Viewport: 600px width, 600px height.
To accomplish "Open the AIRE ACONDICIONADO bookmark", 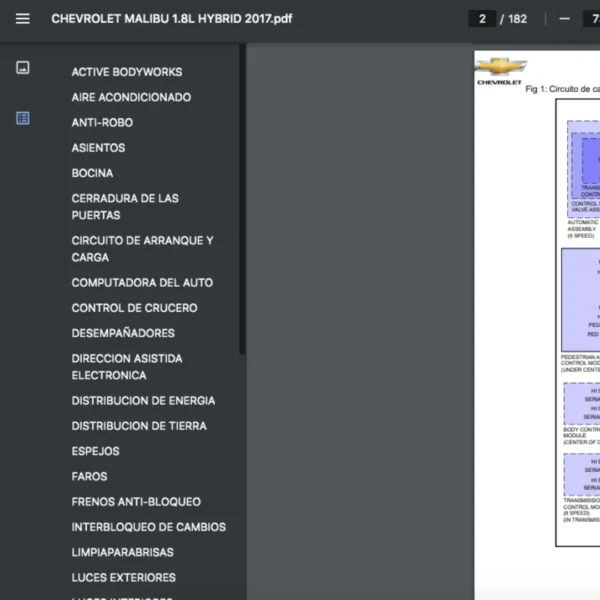I will [x=131, y=97].
